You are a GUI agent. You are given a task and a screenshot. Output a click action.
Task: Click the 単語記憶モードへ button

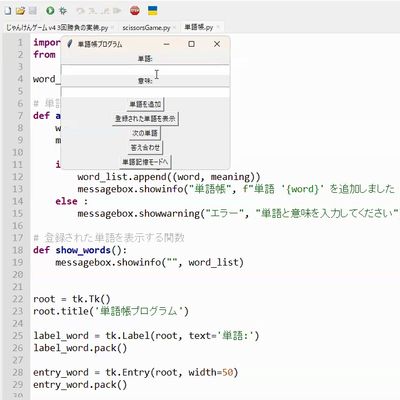pyautogui.click(x=145, y=162)
